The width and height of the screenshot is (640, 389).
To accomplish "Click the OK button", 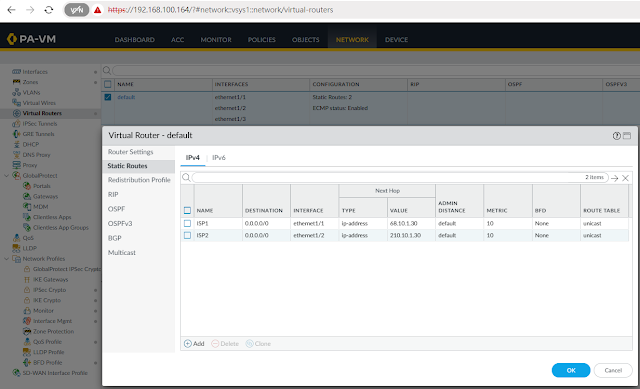I will (571, 370).
